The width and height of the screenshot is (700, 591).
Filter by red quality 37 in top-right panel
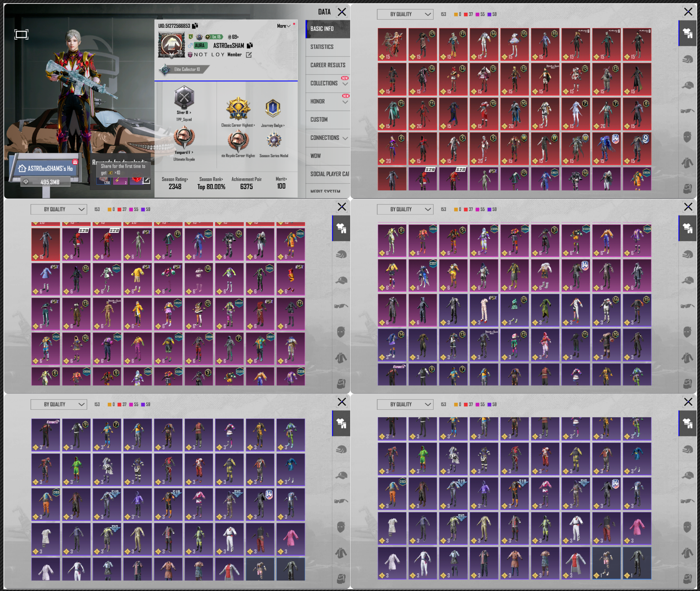pyautogui.click(x=468, y=14)
